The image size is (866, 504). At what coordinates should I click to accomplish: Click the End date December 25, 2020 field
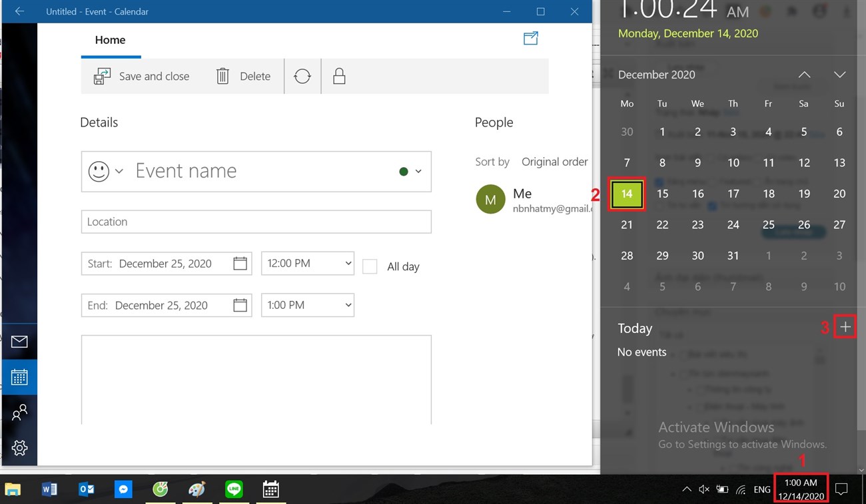167,306
